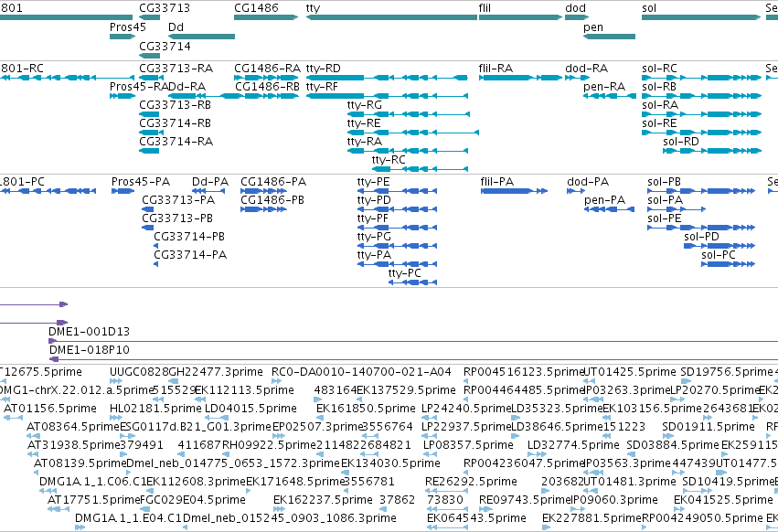778x532 pixels.
Task: Select protein CG33713-PA
Action: point(148,209)
